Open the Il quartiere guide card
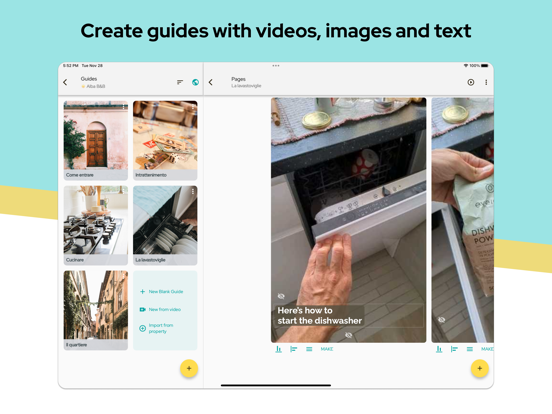The image size is (552, 414). (96, 310)
